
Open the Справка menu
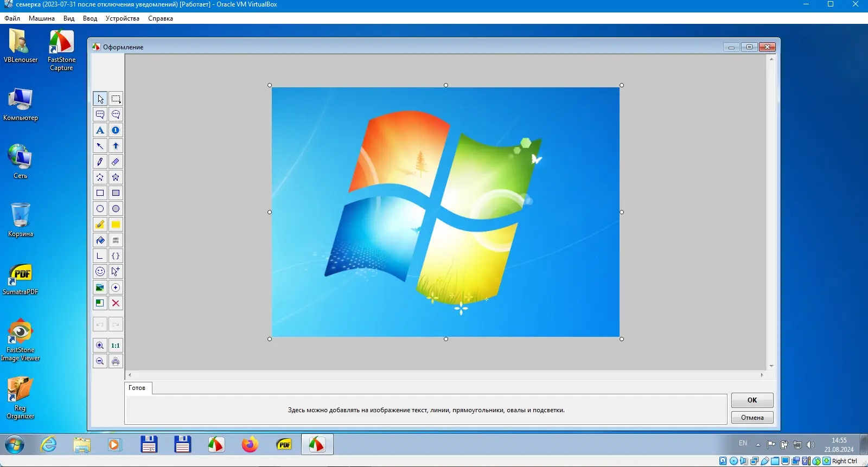pyautogui.click(x=161, y=18)
